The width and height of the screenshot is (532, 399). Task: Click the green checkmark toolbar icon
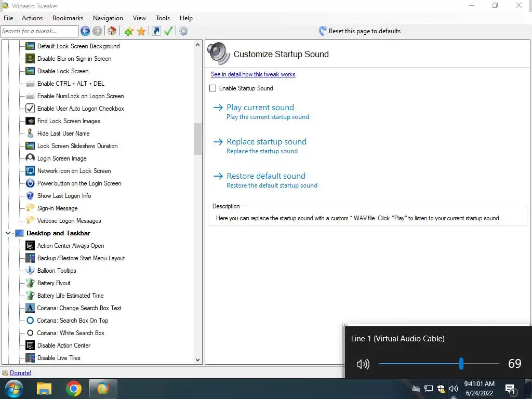(x=168, y=31)
